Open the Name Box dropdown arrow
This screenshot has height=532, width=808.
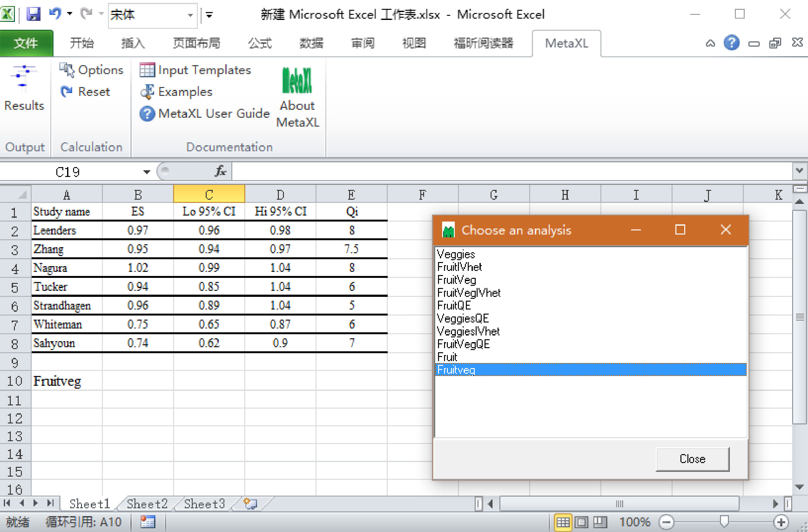tap(147, 172)
